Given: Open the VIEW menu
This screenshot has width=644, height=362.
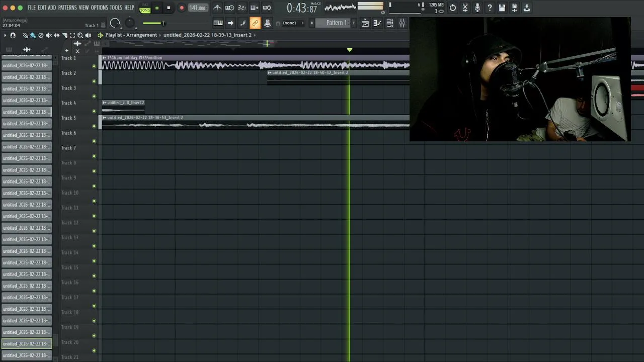Looking at the screenshot, I should (x=84, y=8).
